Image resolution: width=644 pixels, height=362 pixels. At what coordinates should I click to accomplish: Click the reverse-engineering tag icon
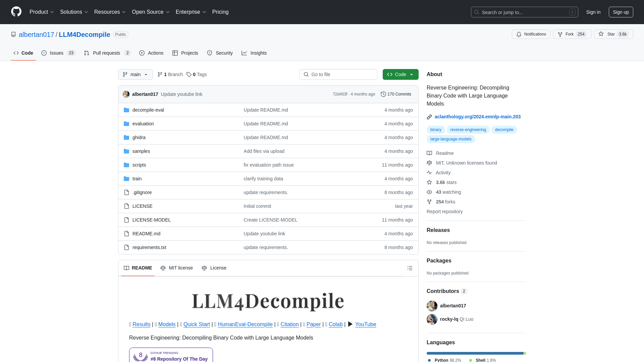[x=468, y=129]
